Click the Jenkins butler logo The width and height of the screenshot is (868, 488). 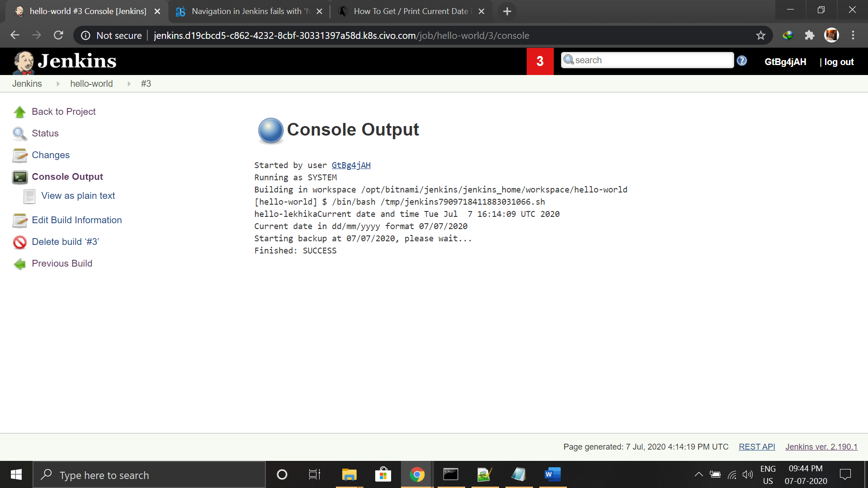pos(24,62)
